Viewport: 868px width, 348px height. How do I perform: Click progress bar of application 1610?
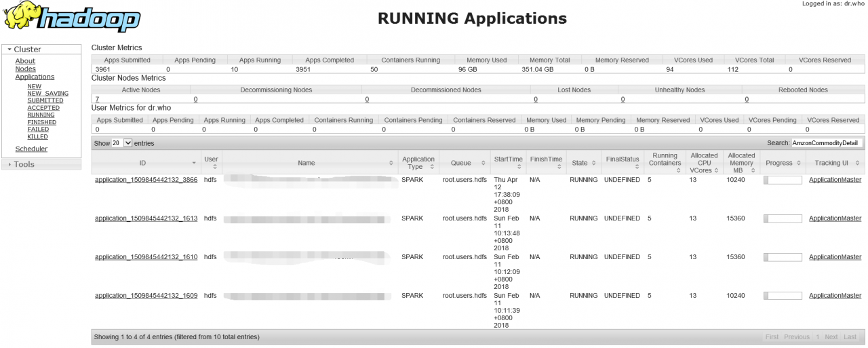pos(783,258)
